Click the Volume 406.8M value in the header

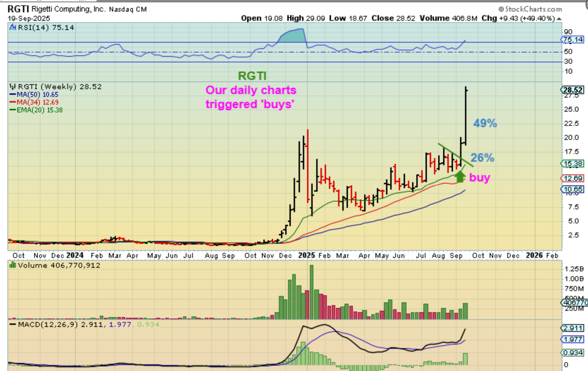tap(448, 18)
